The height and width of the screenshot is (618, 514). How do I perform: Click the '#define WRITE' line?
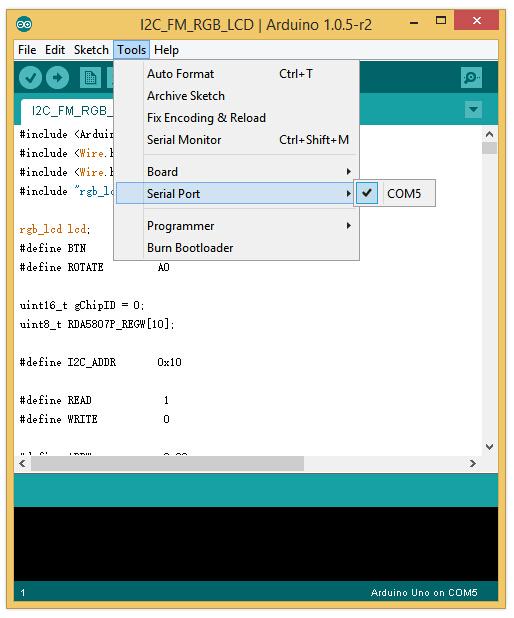click(x=95, y=419)
